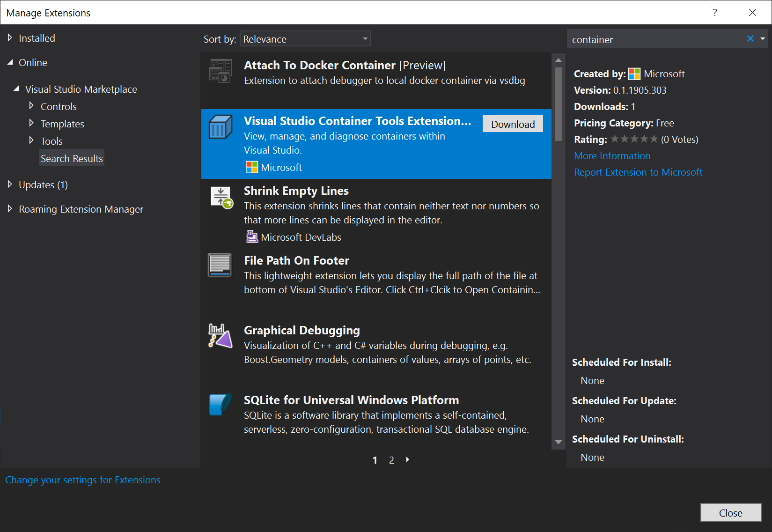Select the Visual Studio Marketplace item
Viewport: 772px width, 532px height.
click(81, 89)
